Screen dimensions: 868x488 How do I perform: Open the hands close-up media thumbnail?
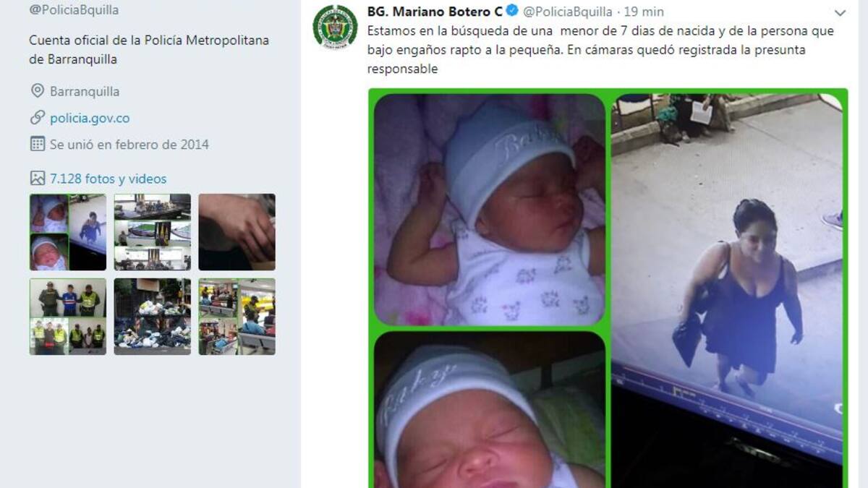click(237, 232)
